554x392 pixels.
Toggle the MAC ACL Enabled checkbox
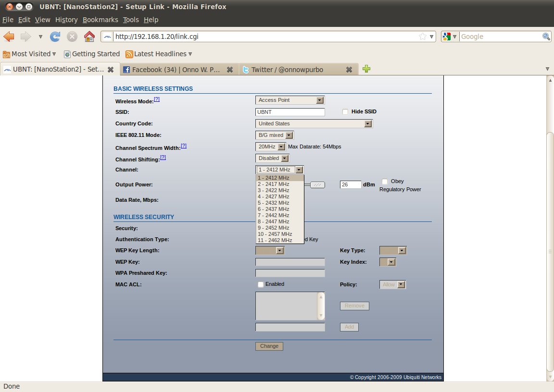click(x=261, y=284)
